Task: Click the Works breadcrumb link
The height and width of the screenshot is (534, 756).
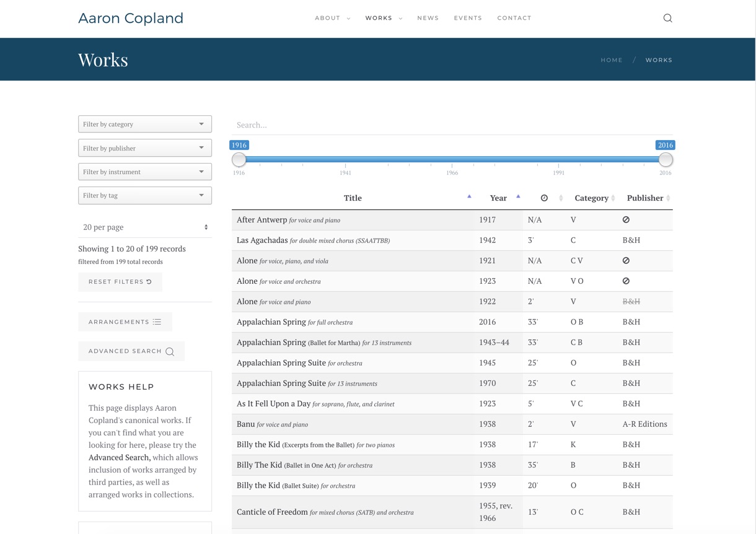Action: [659, 60]
